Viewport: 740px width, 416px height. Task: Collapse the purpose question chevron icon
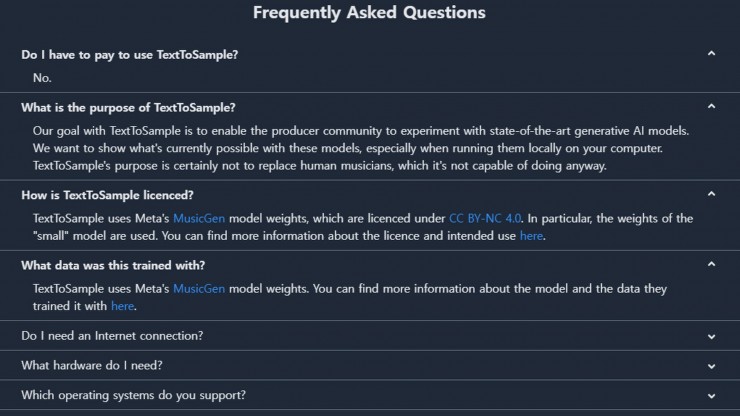(711, 106)
